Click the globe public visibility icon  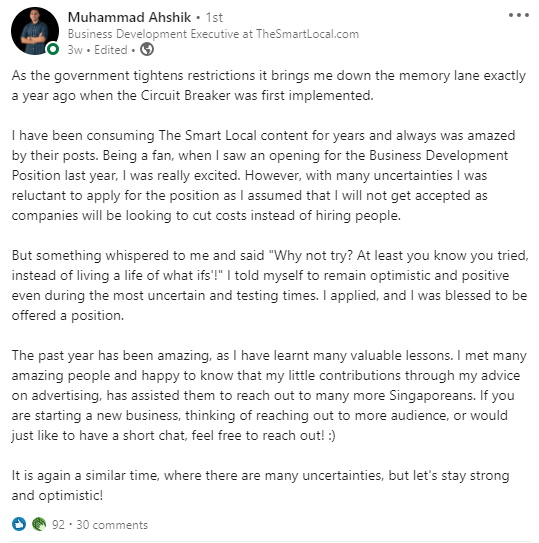(x=147, y=50)
